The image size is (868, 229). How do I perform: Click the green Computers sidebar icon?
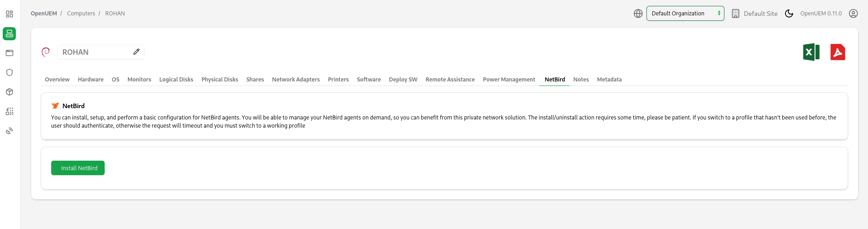(10, 33)
